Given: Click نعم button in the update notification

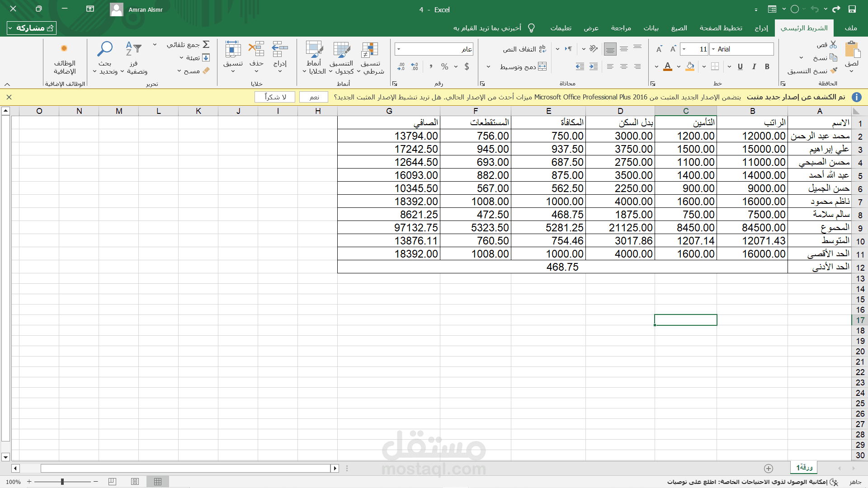Looking at the screenshot, I should coord(314,97).
